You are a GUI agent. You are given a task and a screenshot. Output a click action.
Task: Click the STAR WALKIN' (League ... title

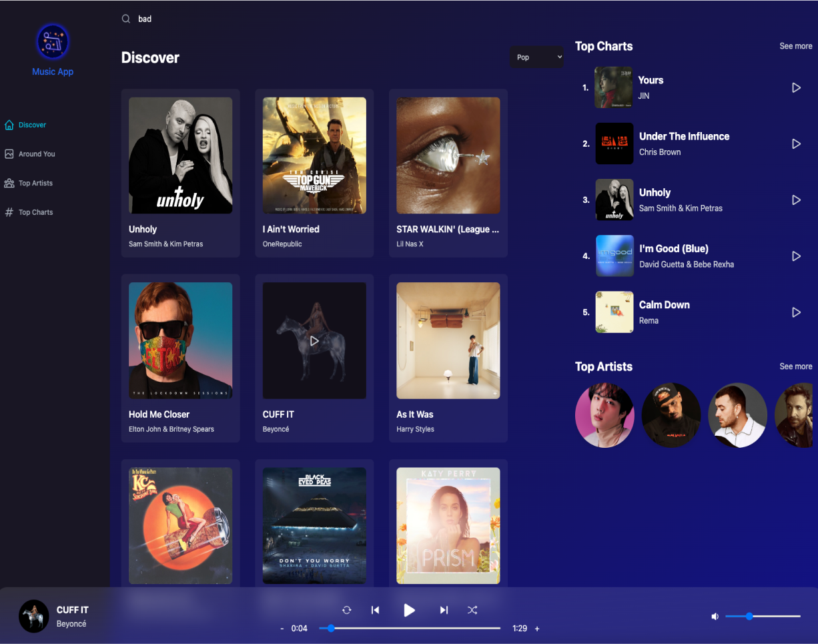[448, 229]
